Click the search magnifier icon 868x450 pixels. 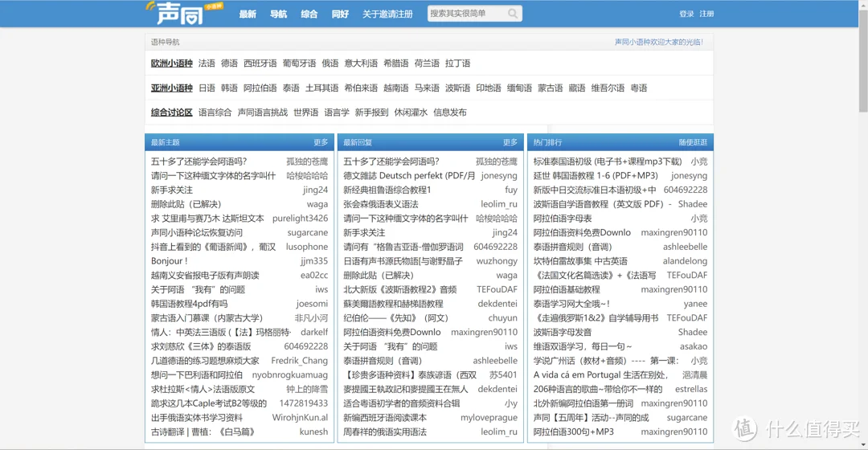[x=513, y=14]
